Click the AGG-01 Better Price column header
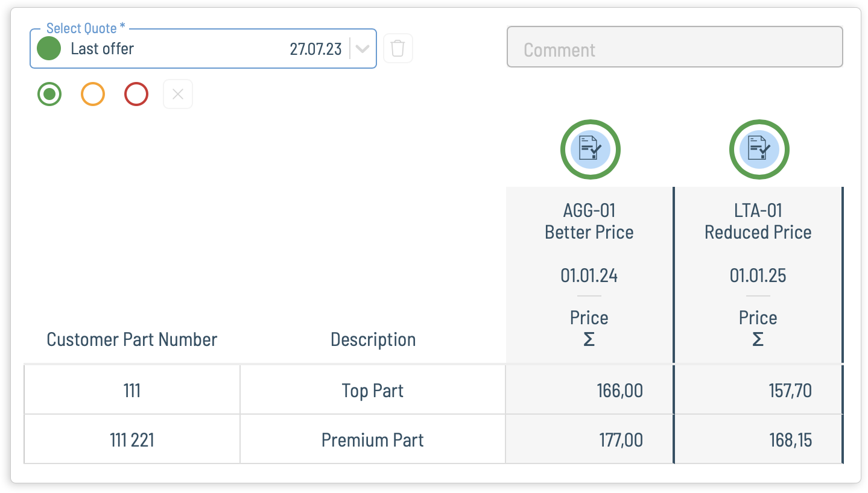Screen dimensions: 868x493 (589, 221)
